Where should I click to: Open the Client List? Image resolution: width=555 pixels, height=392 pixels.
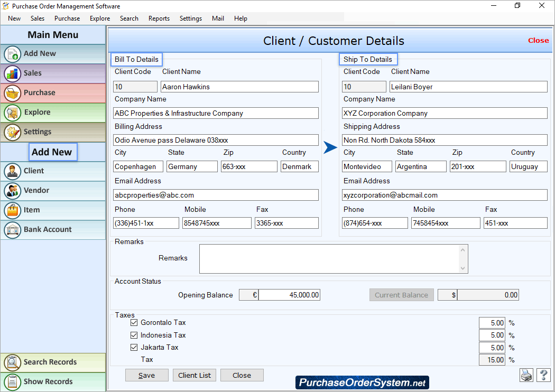click(194, 375)
